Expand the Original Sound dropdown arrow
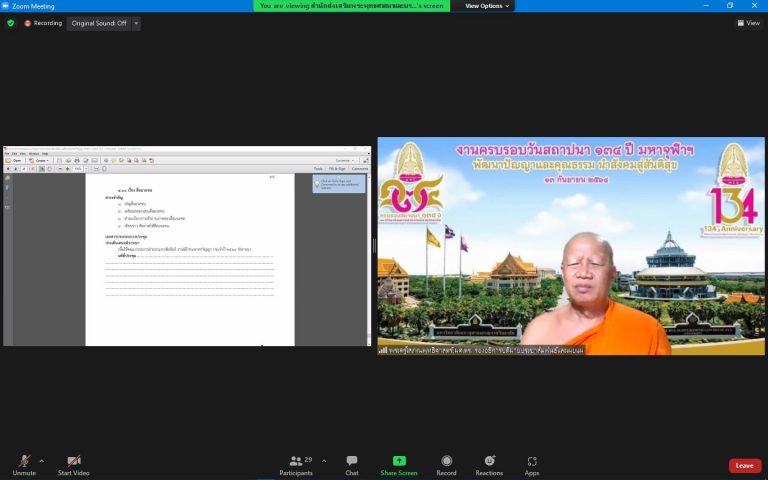Viewport: 768px width, 480px height. point(136,23)
